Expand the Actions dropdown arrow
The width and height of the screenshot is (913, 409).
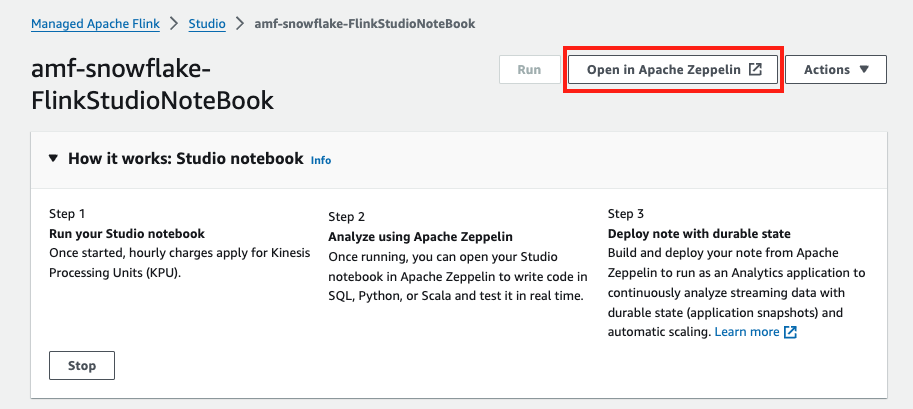pyautogui.click(x=865, y=70)
